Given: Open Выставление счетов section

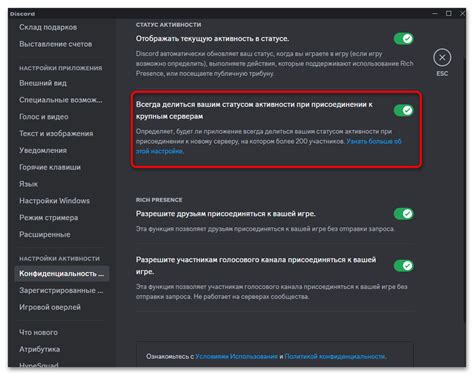Looking at the screenshot, I should [x=55, y=44].
